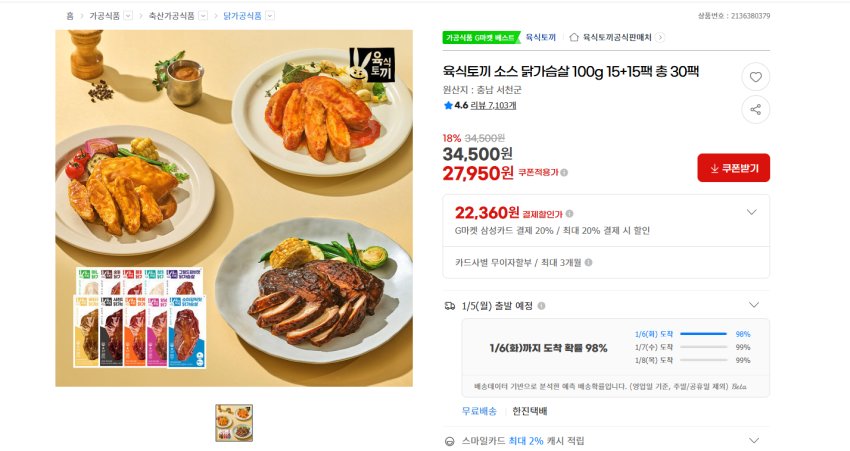Open the 육식토끼공식판매처 store home icon
The image size is (850, 451).
[x=574, y=37]
